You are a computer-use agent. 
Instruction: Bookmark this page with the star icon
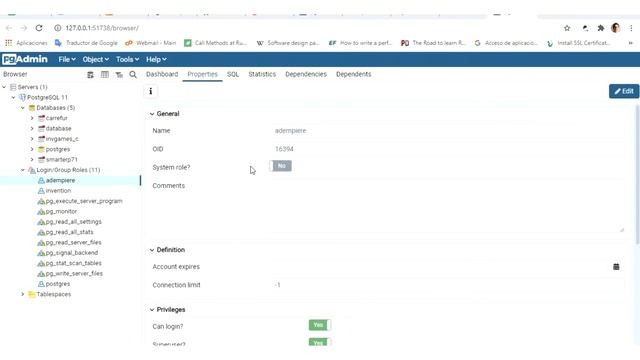click(567, 28)
